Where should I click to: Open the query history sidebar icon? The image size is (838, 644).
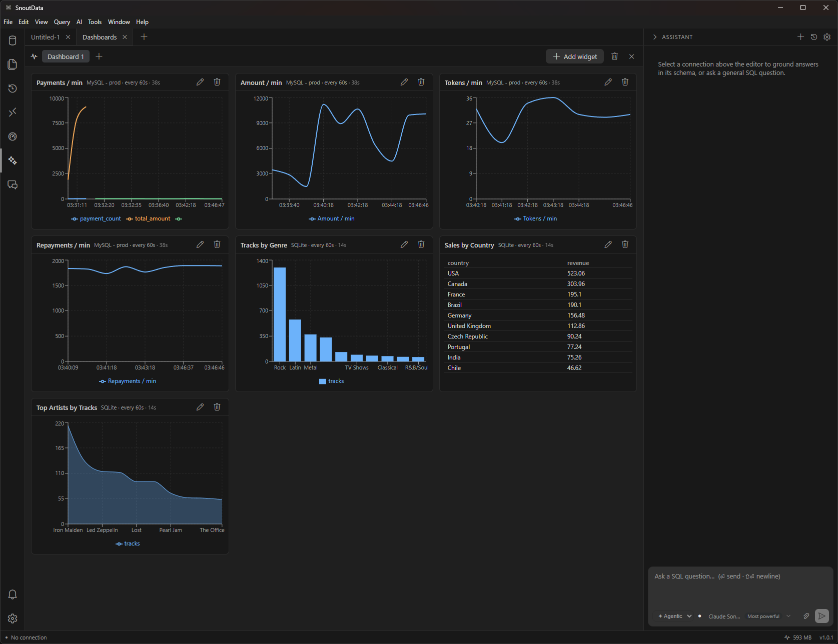coord(13,88)
